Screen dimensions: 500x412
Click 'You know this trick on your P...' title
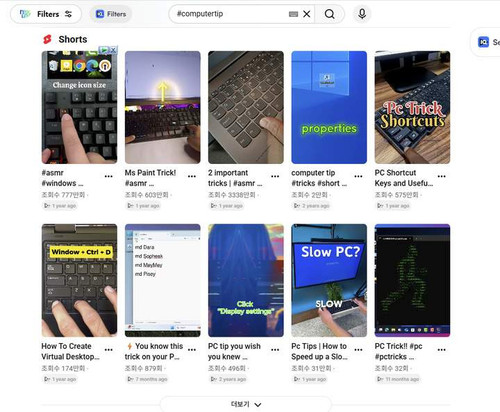154,351
